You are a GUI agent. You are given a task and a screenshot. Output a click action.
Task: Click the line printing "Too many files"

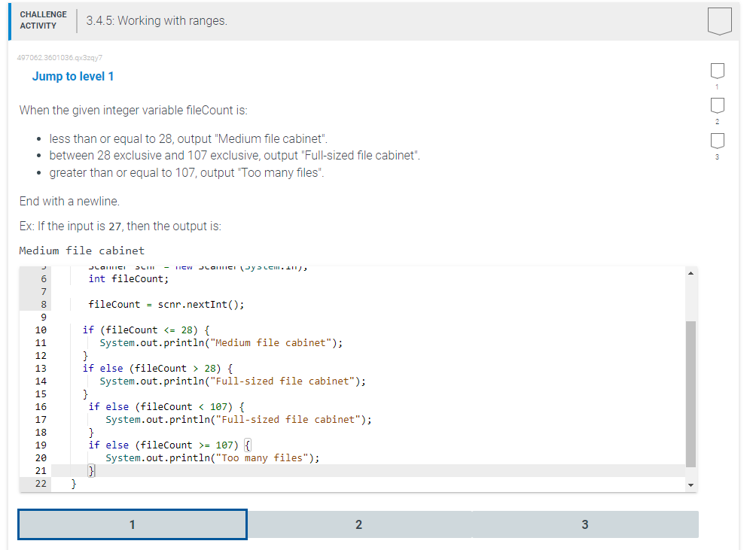click(212, 458)
